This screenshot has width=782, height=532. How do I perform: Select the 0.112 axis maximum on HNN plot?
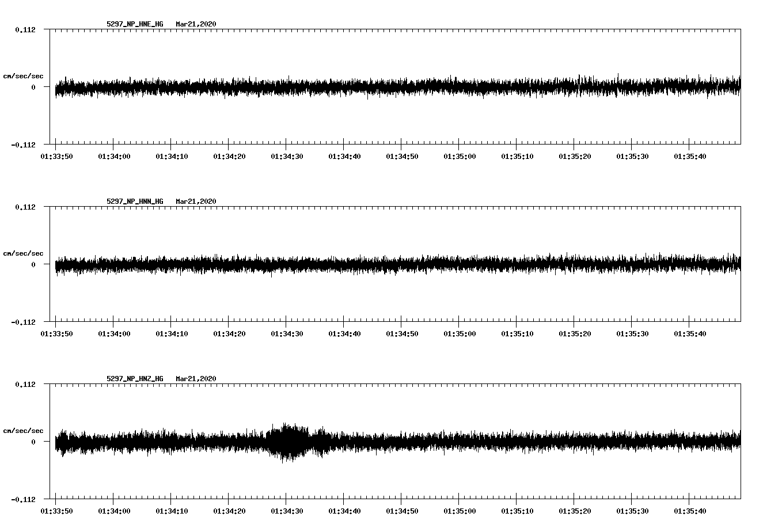pyautogui.click(x=25, y=207)
